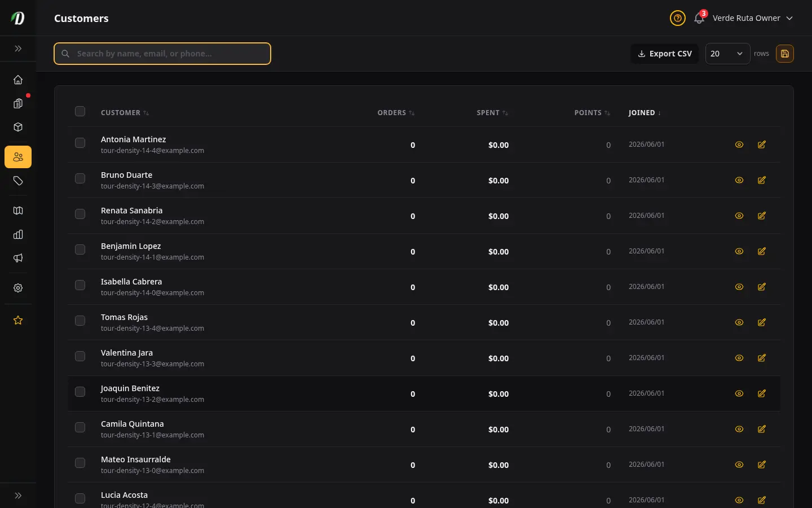Expand the sidebar with bottom double chevron

coord(18,496)
